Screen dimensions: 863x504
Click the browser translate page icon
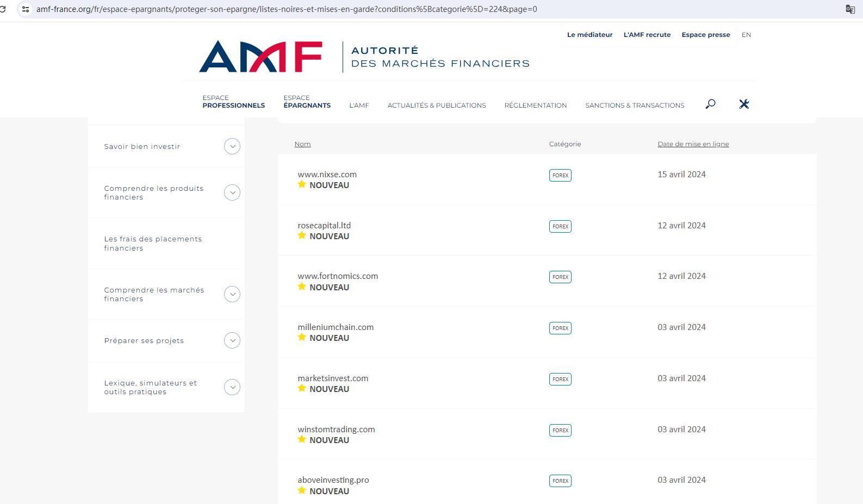click(x=850, y=9)
